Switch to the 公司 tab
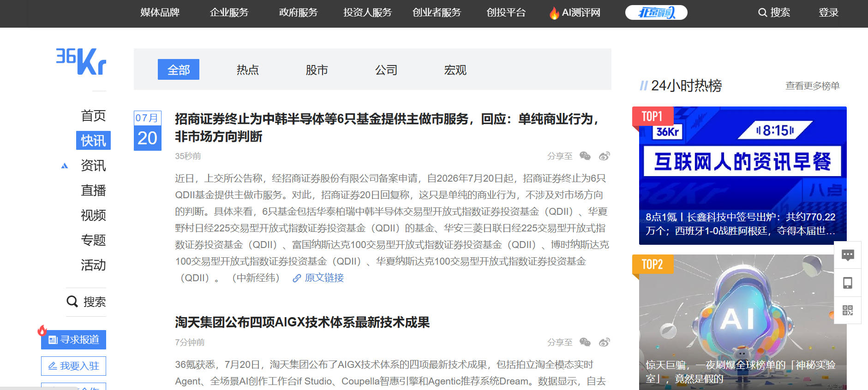The width and height of the screenshot is (868, 390). (386, 70)
